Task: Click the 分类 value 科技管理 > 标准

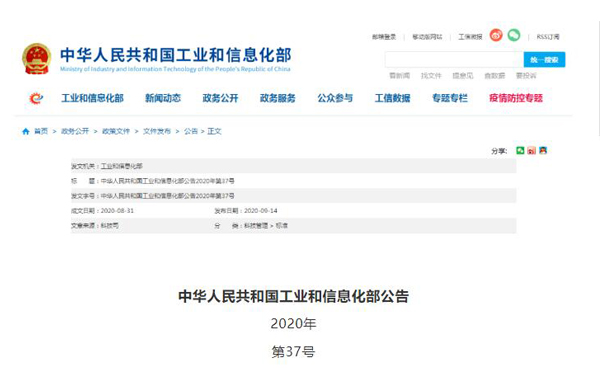Action: (x=266, y=226)
